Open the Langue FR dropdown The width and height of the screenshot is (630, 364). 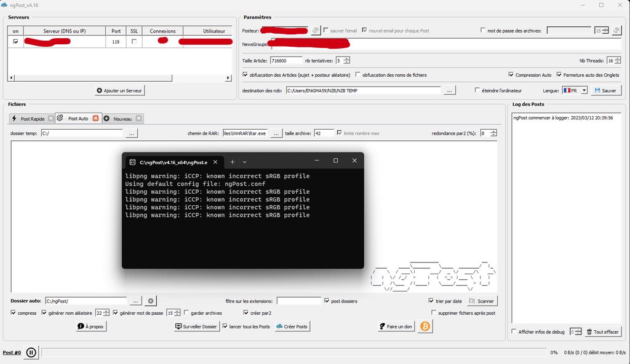click(575, 90)
